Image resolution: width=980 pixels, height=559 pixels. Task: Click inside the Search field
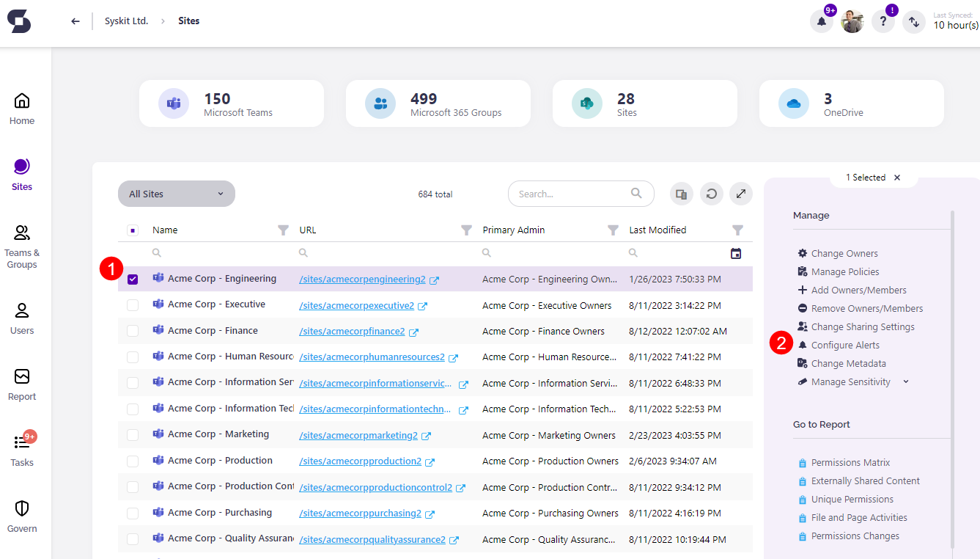[x=572, y=193]
